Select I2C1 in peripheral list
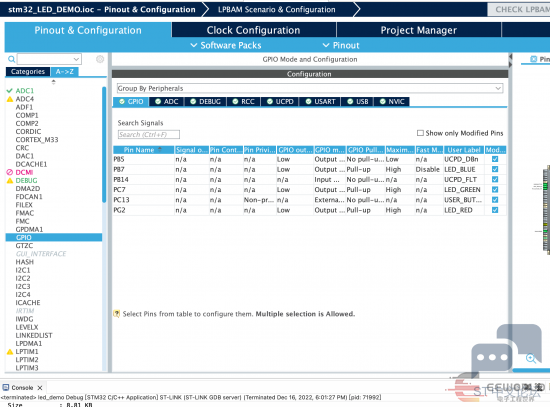Viewport: 550px width, 407px height. click(x=23, y=270)
